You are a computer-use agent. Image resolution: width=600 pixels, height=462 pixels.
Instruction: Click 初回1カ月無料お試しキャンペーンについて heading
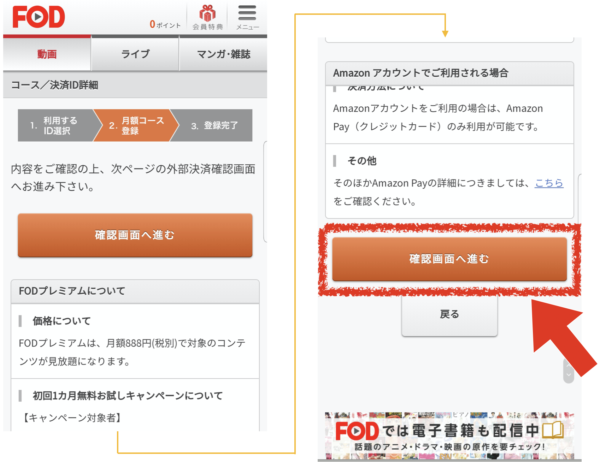pyautogui.click(x=127, y=396)
